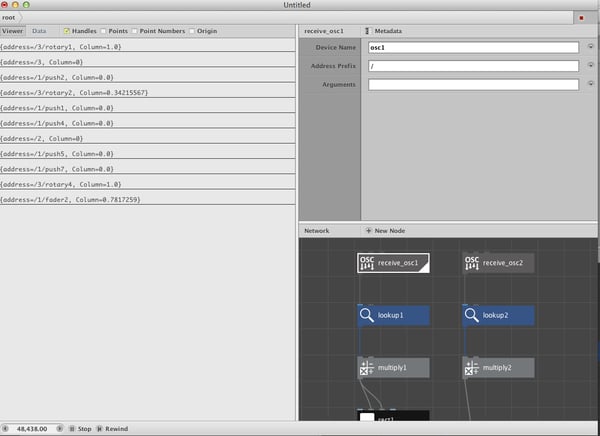Select the receive_osc2 node

pyautogui.click(x=498, y=263)
